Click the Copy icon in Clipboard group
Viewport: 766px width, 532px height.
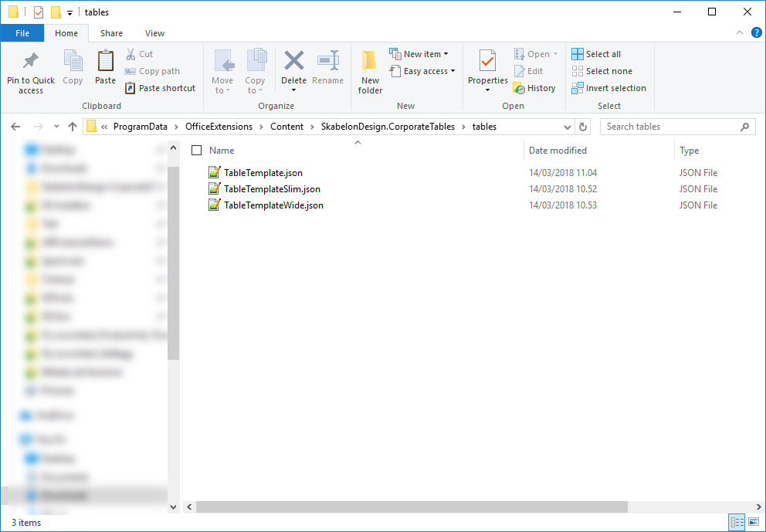point(73,60)
